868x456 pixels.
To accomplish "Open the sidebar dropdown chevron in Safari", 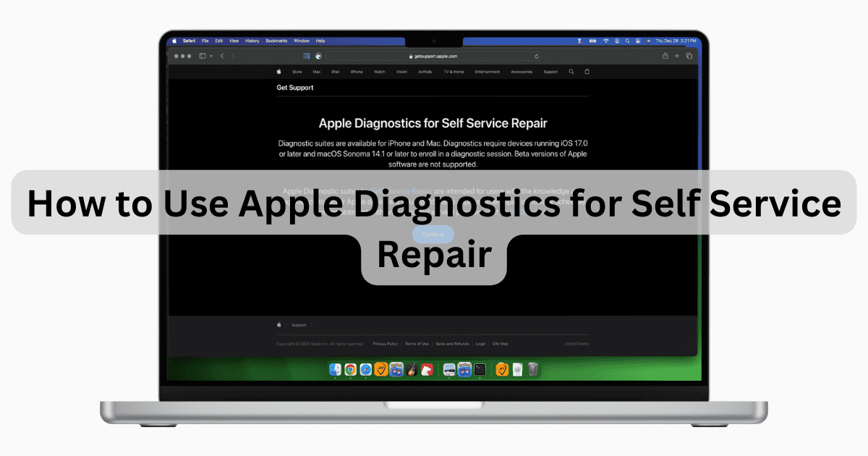I will tap(210, 56).
